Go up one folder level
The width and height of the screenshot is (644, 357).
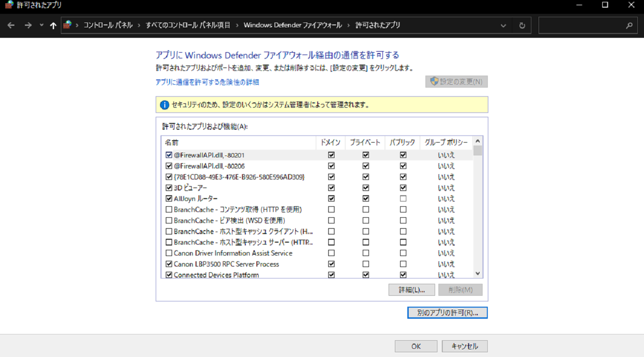(53, 25)
